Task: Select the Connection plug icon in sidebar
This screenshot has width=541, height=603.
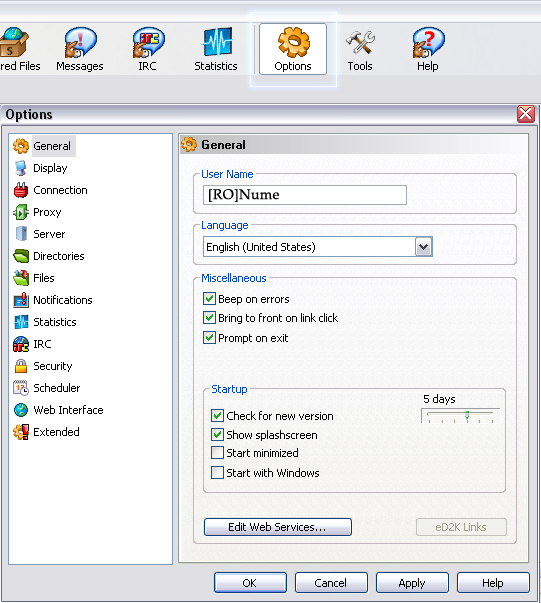Action: (x=21, y=190)
